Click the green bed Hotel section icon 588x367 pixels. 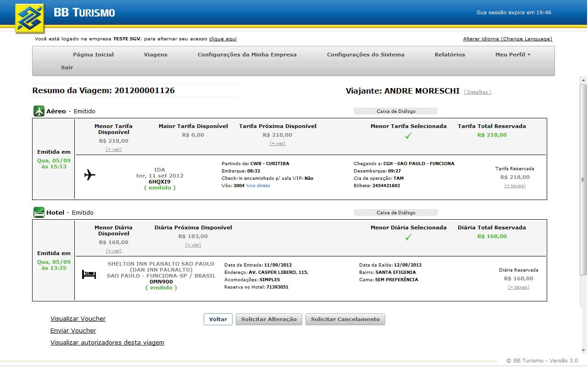(x=39, y=212)
